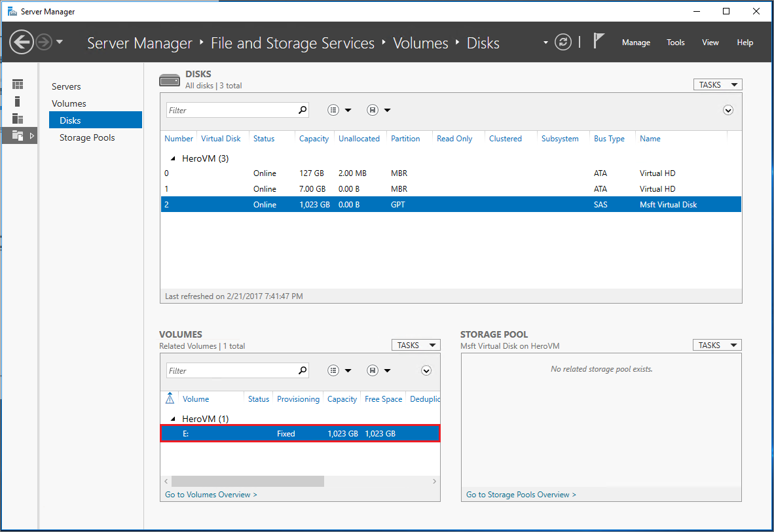
Task: Open All Servers icon in sidebar
Action: tap(18, 118)
